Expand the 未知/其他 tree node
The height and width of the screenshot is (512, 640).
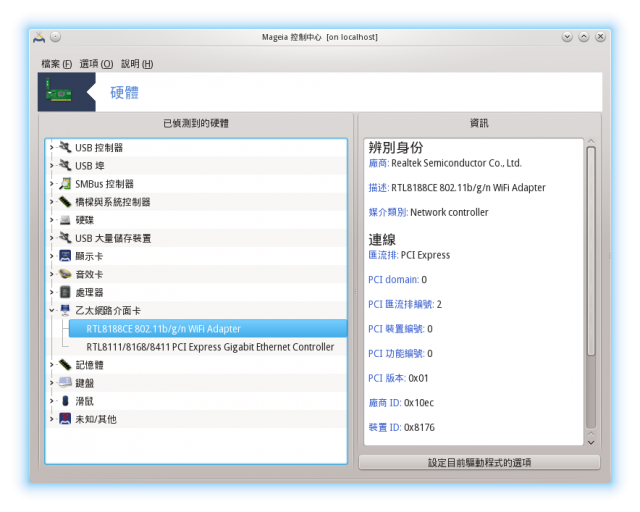tap(51, 419)
